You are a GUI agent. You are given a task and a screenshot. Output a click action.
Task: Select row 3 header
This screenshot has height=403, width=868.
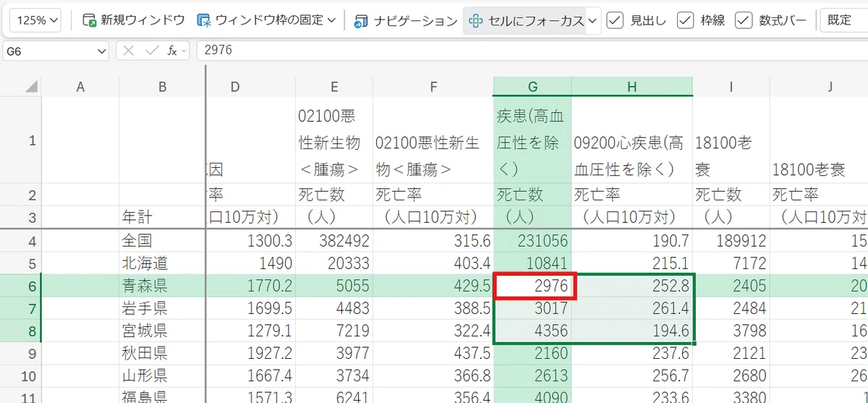pyautogui.click(x=20, y=216)
